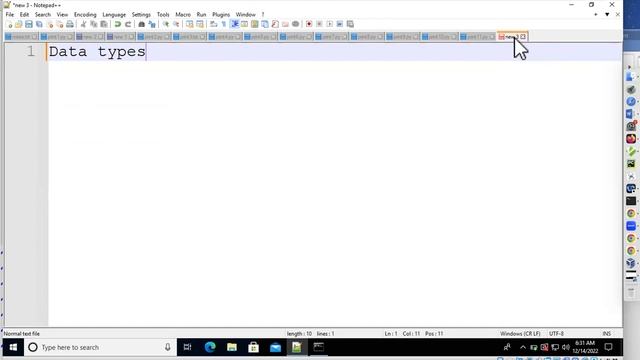Click the Save All toolbar icon
The height and width of the screenshot is (360, 640).
click(x=39, y=24)
